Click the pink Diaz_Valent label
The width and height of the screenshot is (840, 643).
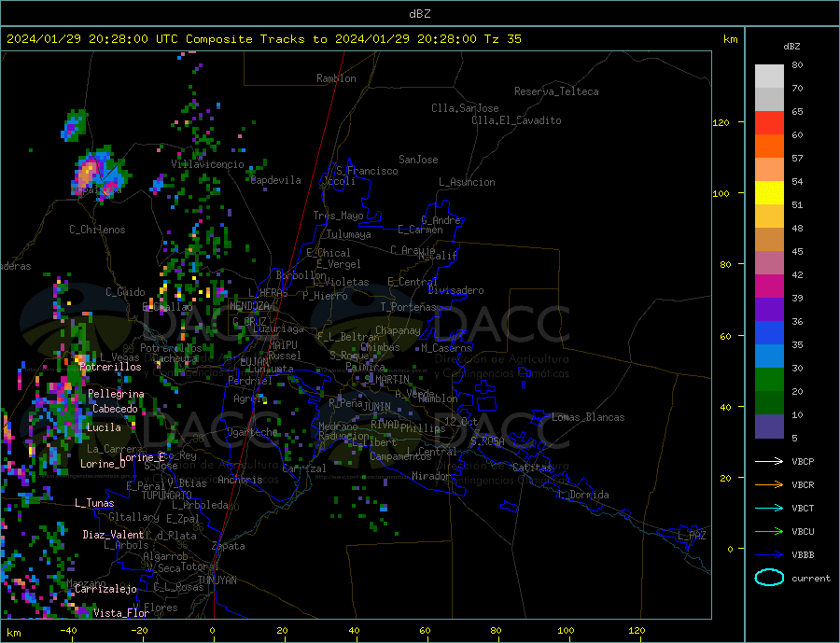point(113,535)
